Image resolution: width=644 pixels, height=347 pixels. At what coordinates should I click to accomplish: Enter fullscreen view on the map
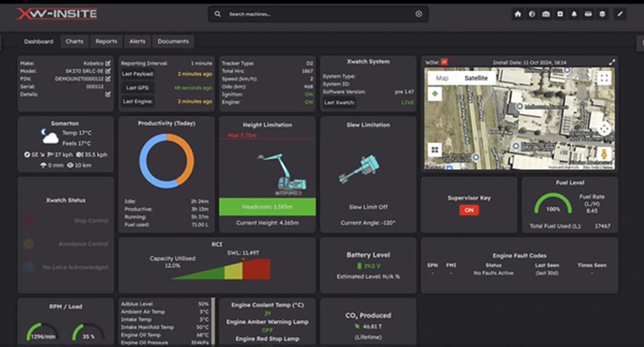pyautogui.click(x=604, y=78)
